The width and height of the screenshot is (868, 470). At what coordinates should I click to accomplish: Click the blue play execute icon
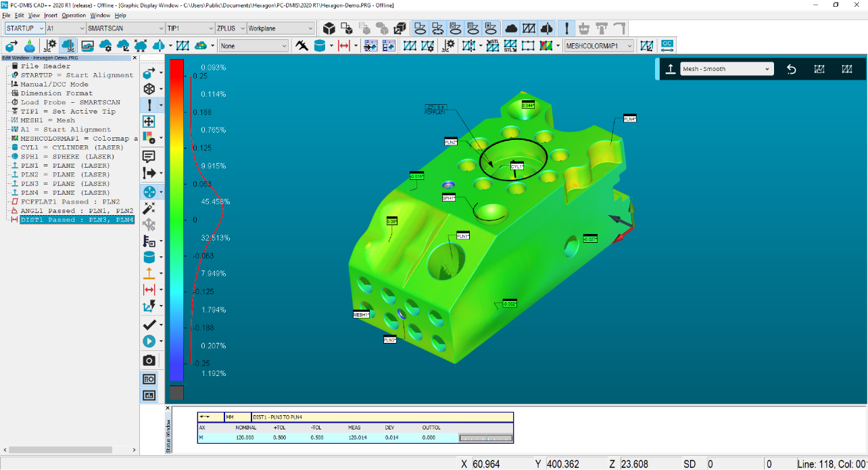click(x=149, y=342)
